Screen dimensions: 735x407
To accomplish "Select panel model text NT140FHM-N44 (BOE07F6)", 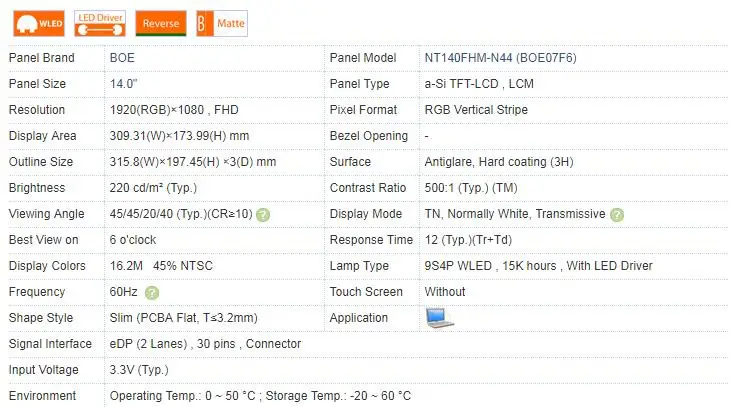I will tap(500, 58).
